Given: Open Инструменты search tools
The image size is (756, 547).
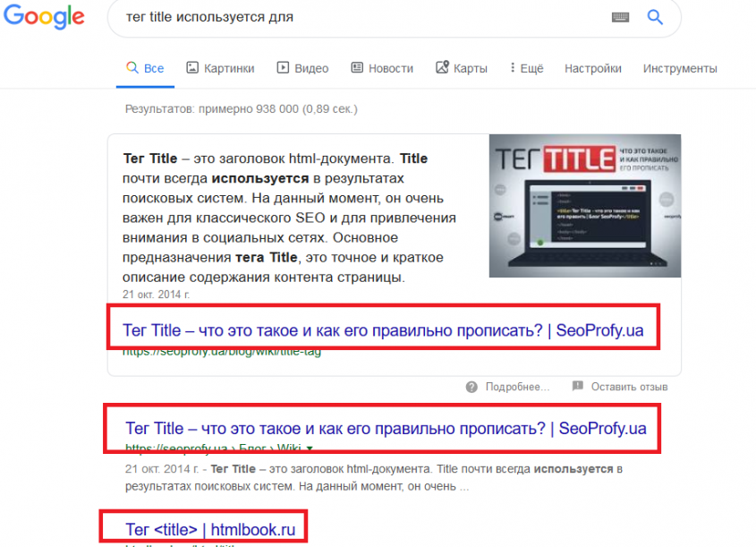Looking at the screenshot, I should [680, 69].
